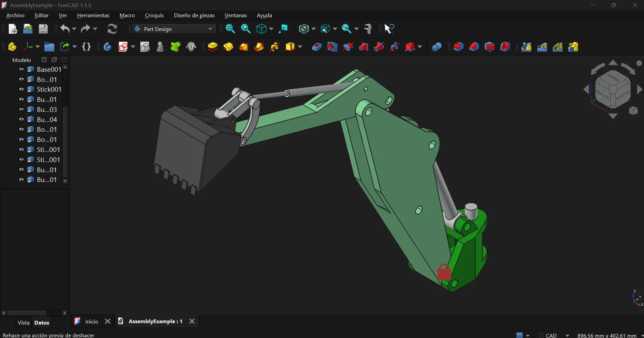Viewport: 644px width, 338px height.
Task: Click the Validate Sketch icon
Action: coord(145,47)
